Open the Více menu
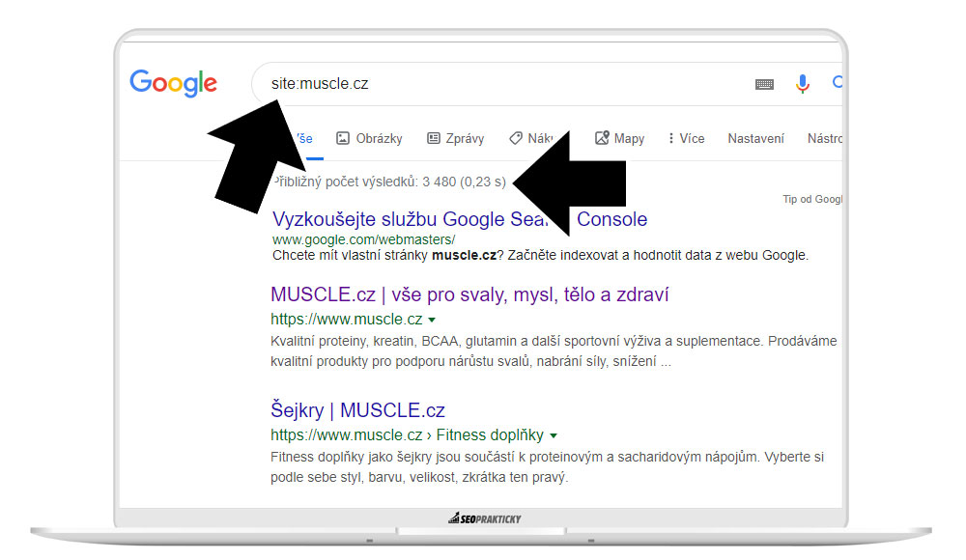 pyautogui.click(x=686, y=139)
